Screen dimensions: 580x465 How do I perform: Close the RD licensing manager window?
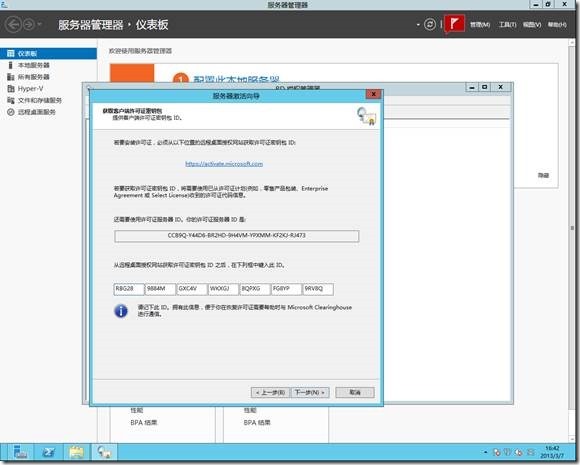pos(500,87)
